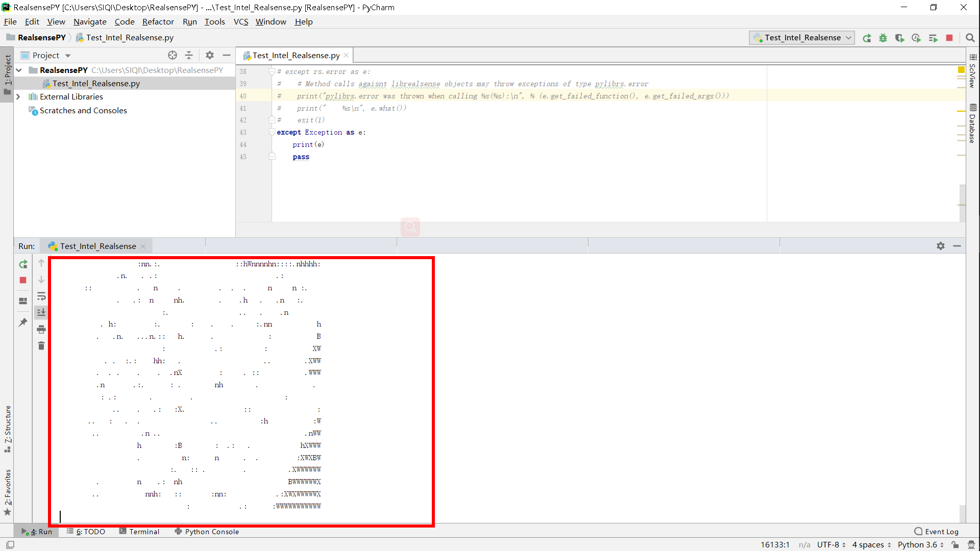Stop the running process in Run panel

click(x=23, y=280)
